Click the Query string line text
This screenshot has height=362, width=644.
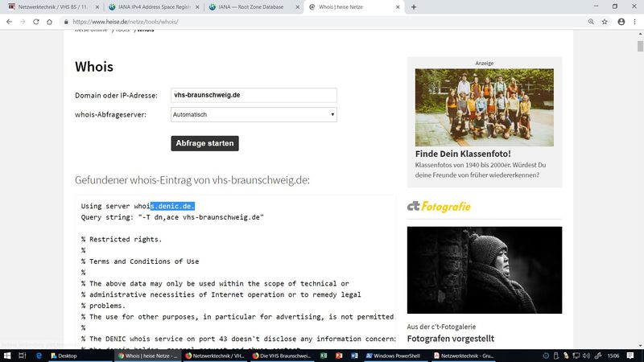pos(172,217)
